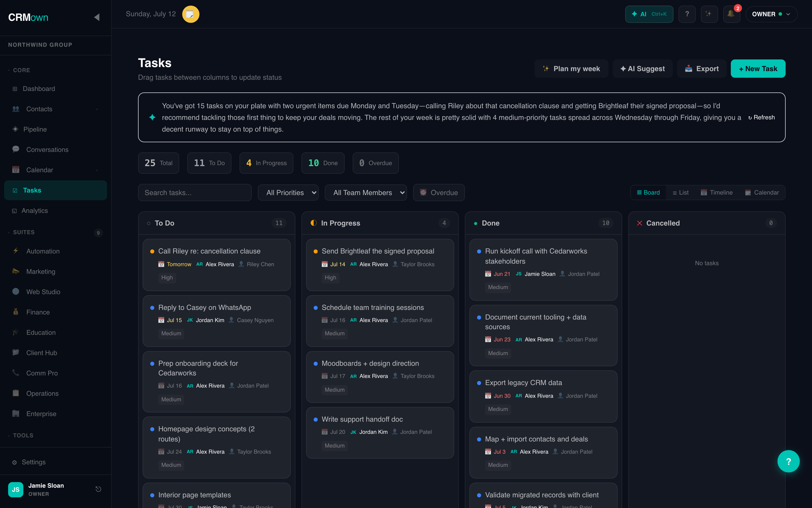Switch to List view

[x=681, y=193]
